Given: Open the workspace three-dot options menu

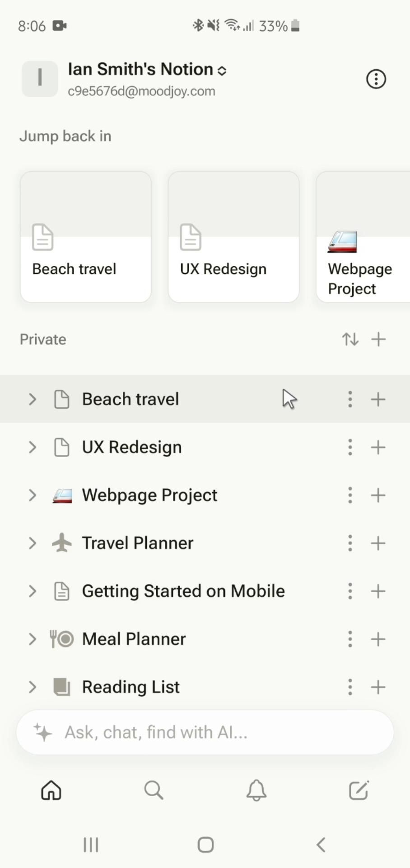Looking at the screenshot, I should tap(376, 79).
